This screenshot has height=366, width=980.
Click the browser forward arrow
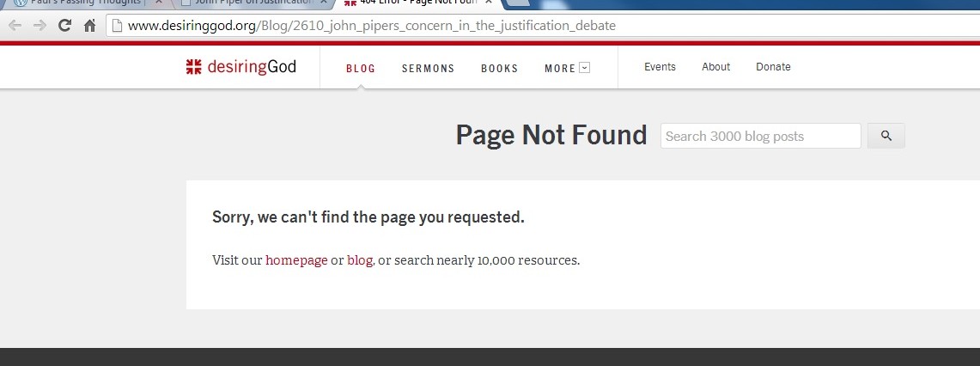(40, 26)
